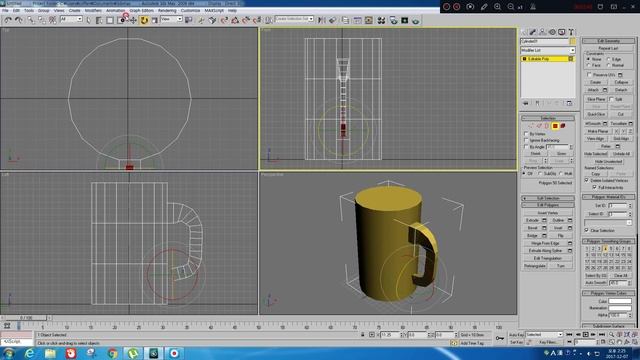Screen dimensions: 640x360
Task: Click the Play Animation button
Action: 585,335
